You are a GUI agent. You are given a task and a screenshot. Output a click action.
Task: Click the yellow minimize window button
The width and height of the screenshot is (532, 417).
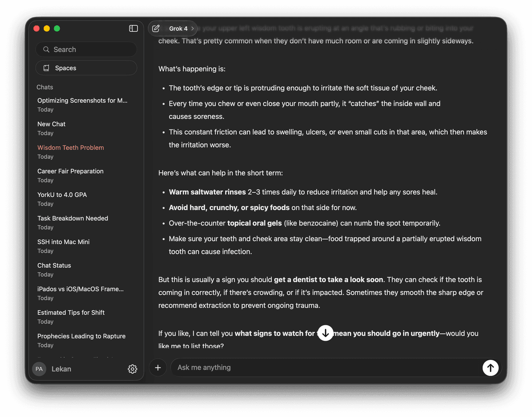point(47,28)
